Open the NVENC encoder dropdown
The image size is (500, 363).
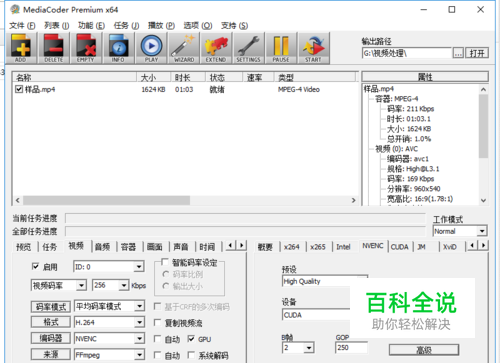tap(109, 339)
